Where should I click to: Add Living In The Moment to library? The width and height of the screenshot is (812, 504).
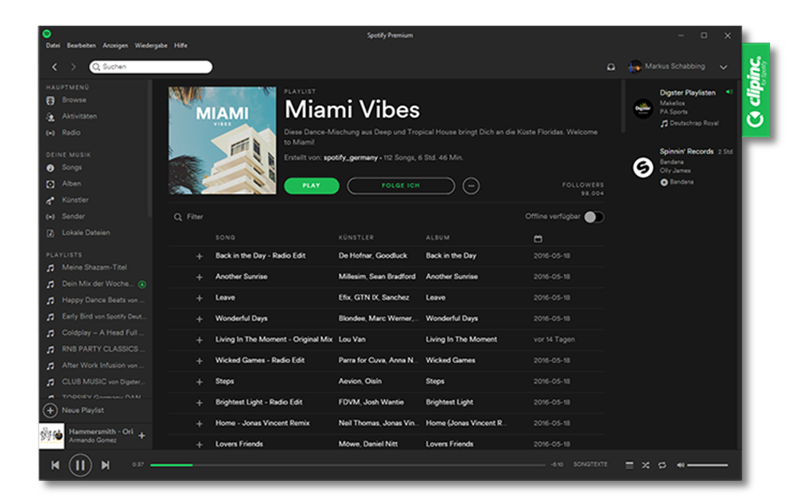199,340
